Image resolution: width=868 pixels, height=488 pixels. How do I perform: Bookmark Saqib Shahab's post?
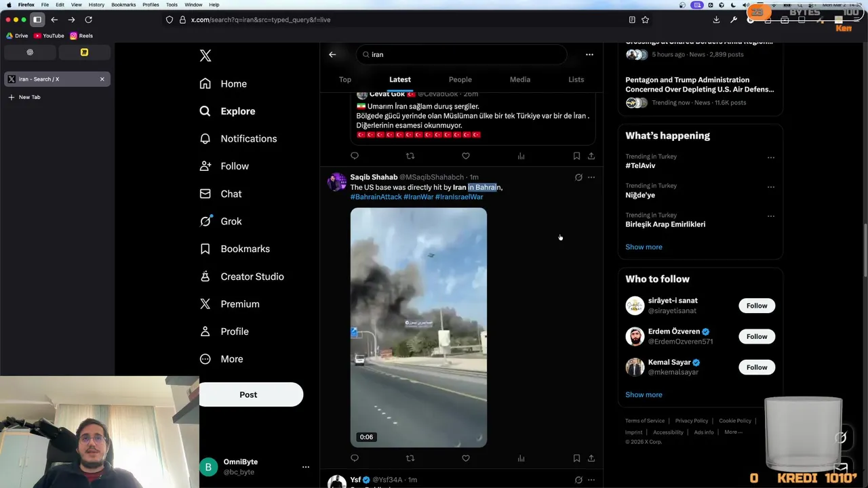576,458
